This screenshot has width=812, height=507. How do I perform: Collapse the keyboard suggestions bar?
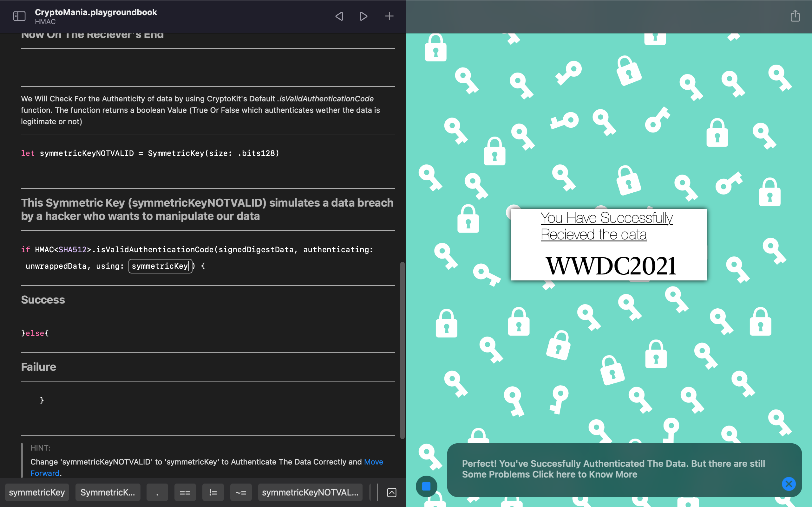(392, 492)
